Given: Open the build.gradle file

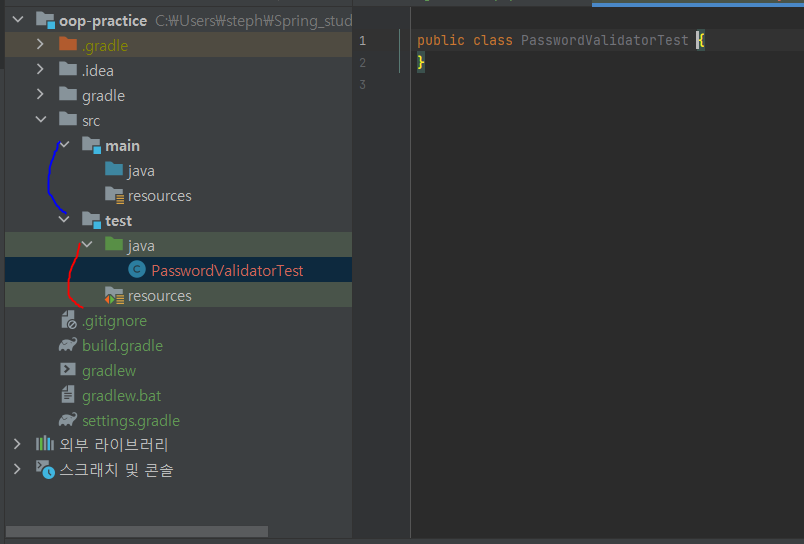Looking at the screenshot, I should tap(123, 346).
